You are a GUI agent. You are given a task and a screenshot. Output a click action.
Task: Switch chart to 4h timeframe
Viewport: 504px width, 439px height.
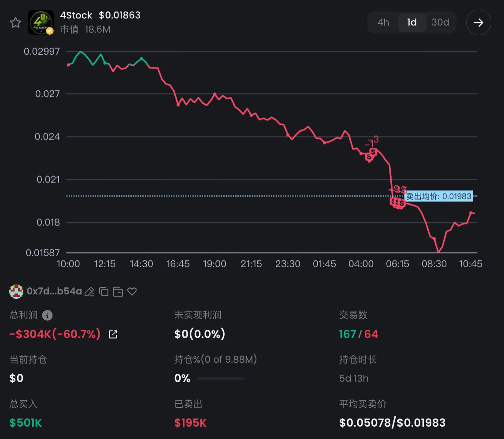(383, 22)
